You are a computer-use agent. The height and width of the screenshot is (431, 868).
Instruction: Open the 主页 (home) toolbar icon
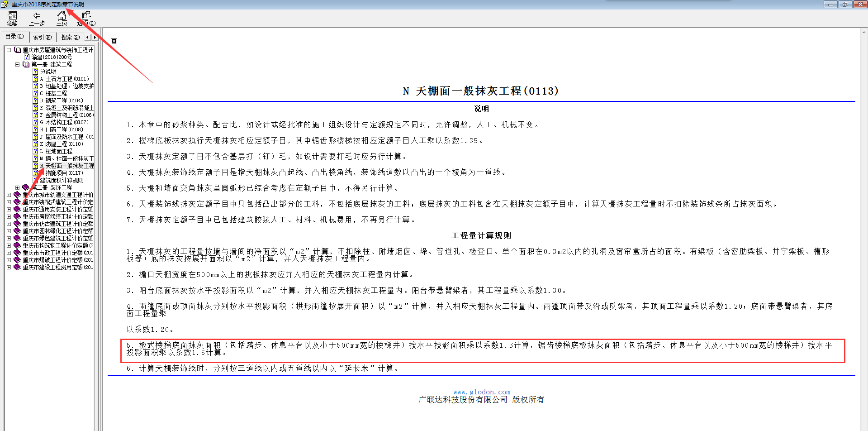pyautogui.click(x=62, y=16)
